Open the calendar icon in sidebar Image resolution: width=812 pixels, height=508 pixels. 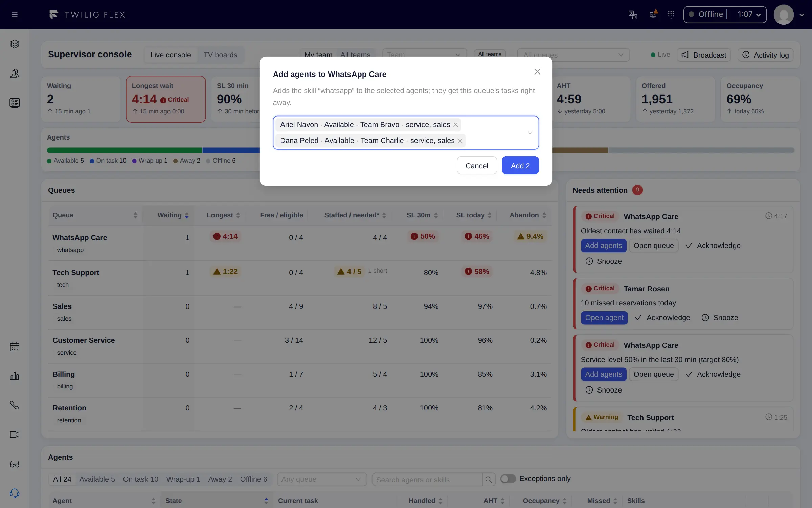coord(15,347)
